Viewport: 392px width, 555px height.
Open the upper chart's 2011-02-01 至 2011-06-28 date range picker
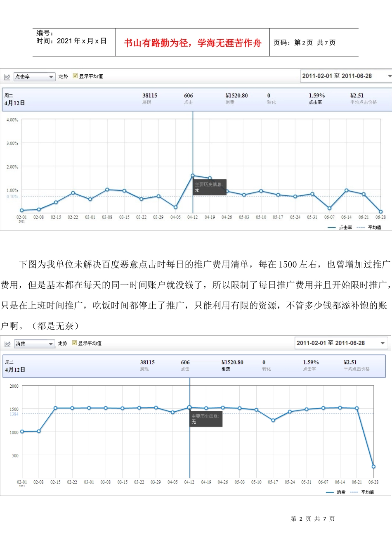[x=346, y=76]
